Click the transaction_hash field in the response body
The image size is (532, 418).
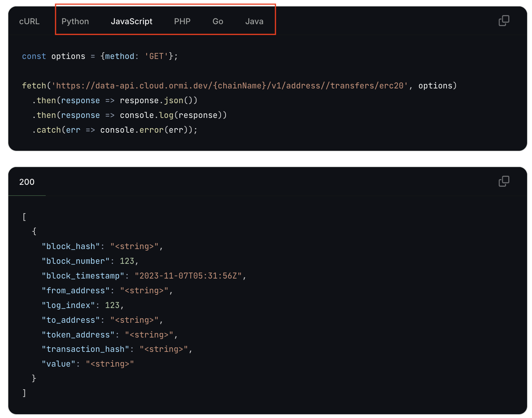point(86,349)
